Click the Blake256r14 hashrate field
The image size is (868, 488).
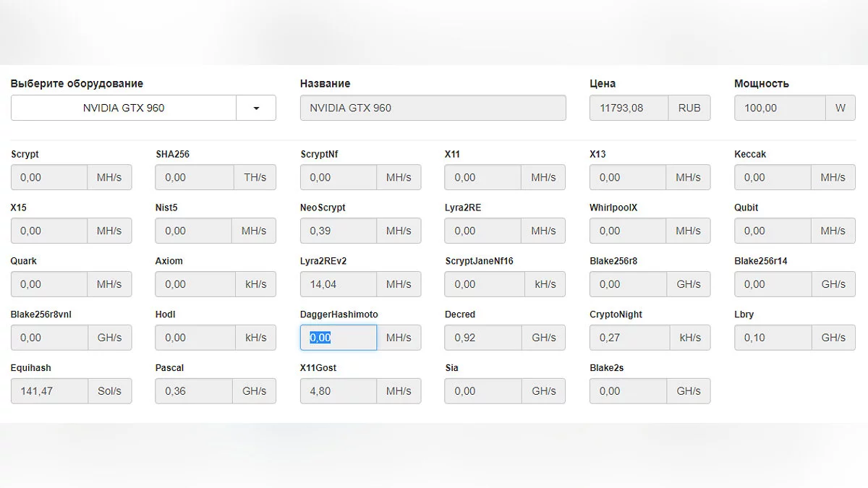point(773,284)
